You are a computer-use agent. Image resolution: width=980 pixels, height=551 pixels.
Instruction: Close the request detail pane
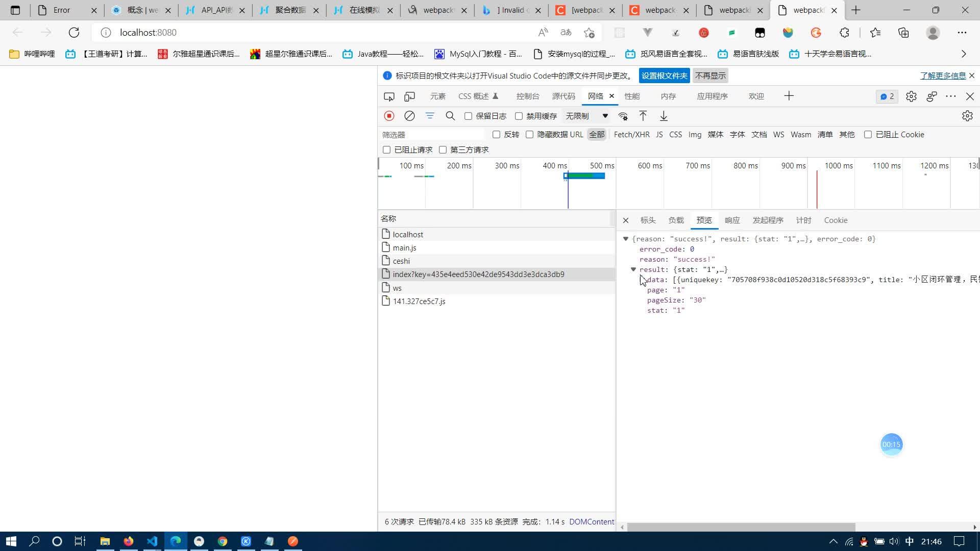click(x=626, y=220)
